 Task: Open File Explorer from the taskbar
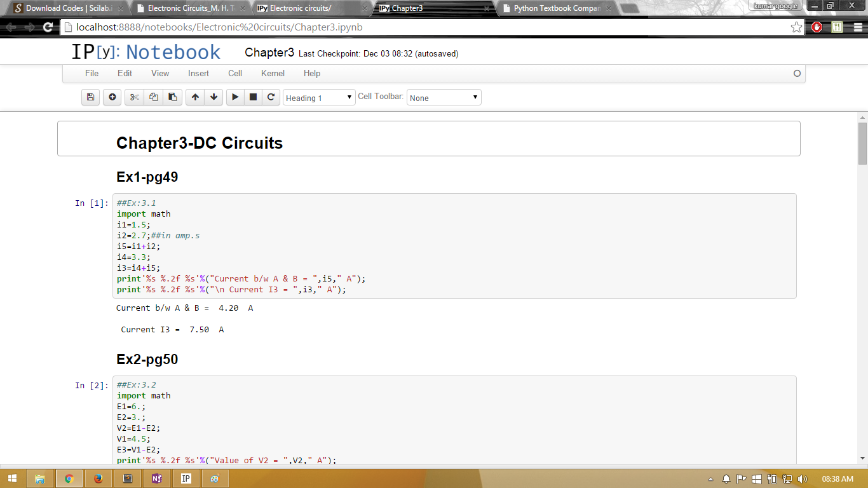coord(39,478)
